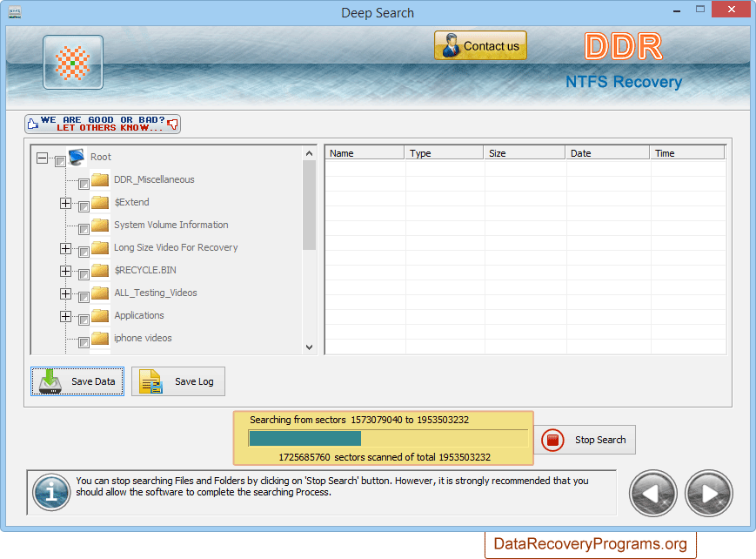Tick the Root checkbox
Image resolution: width=756 pixels, height=559 pixels.
click(x=60, y=161)
